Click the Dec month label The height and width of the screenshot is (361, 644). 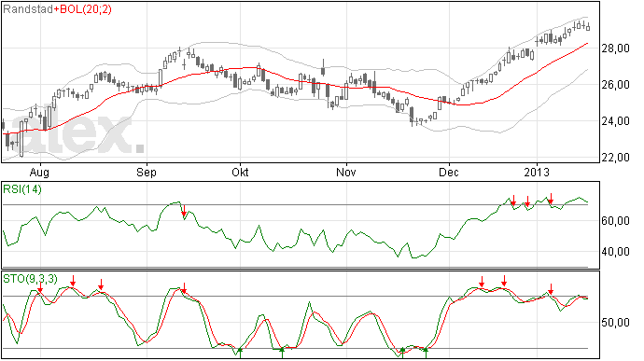[x=449, y=172]
